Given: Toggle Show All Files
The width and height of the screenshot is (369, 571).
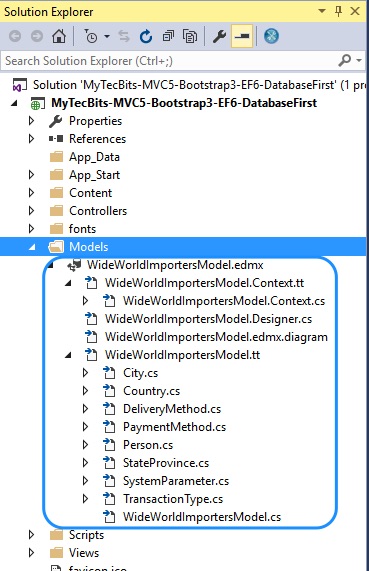Looking at the screenshot, I should tap(190, 36).
